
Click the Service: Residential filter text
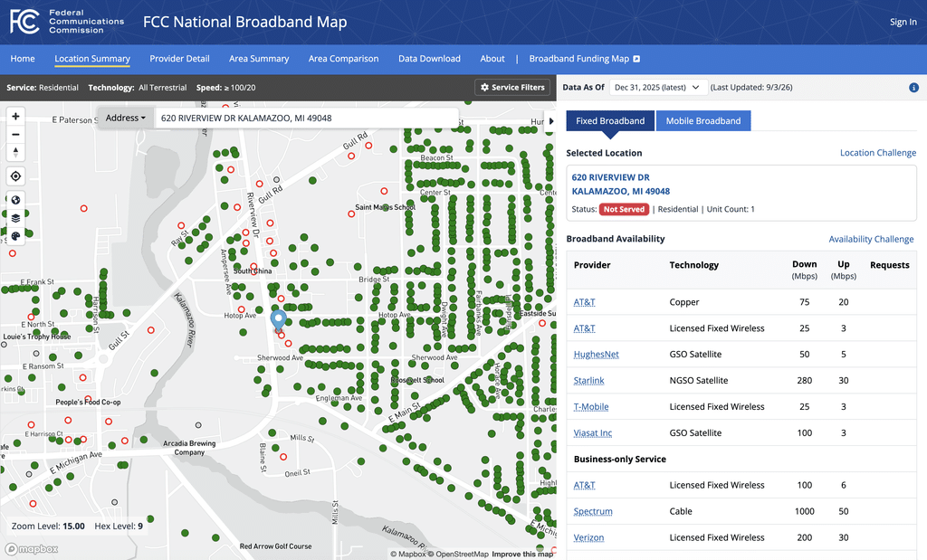[43, 88]
